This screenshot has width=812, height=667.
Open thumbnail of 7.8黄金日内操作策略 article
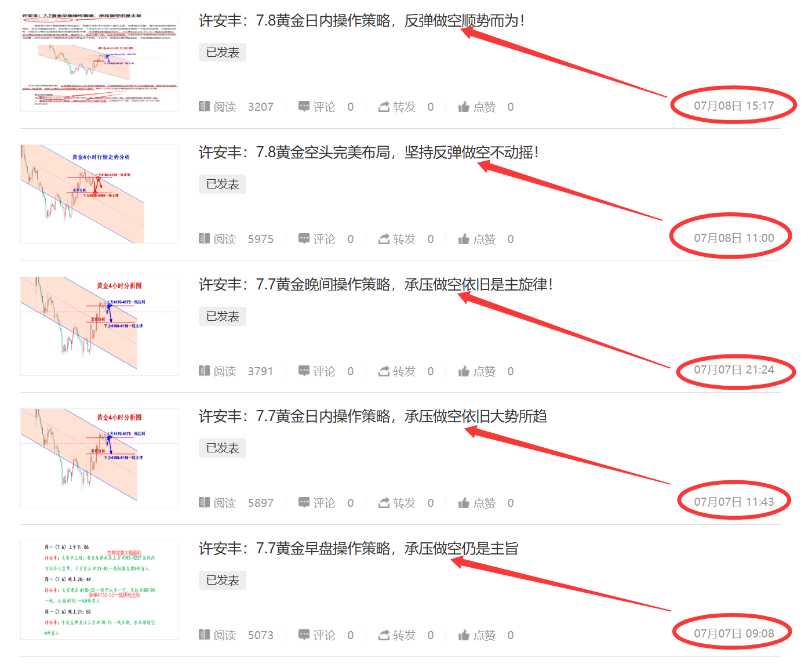point(100,61)
